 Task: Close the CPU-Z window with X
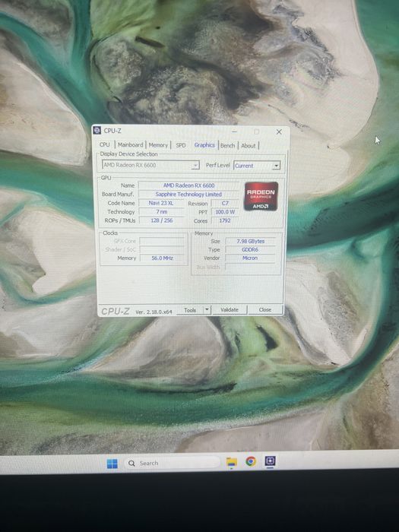(x=279, y=131)
